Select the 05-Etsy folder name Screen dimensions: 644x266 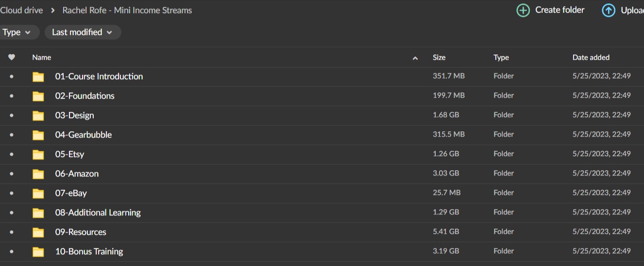click(x=69, y=154)
